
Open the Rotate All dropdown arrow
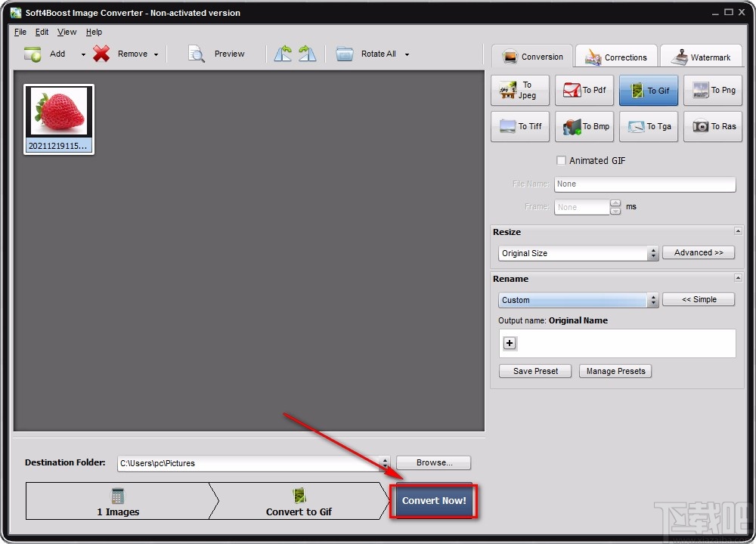point(407,54)
